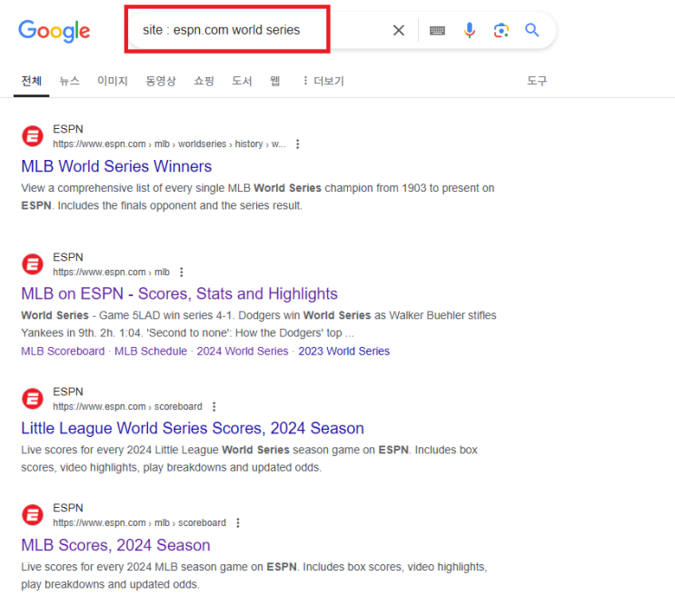The image size is (675, 616).
Task: Switch to the 쇼핑 tab
Action: coord(204,81)
